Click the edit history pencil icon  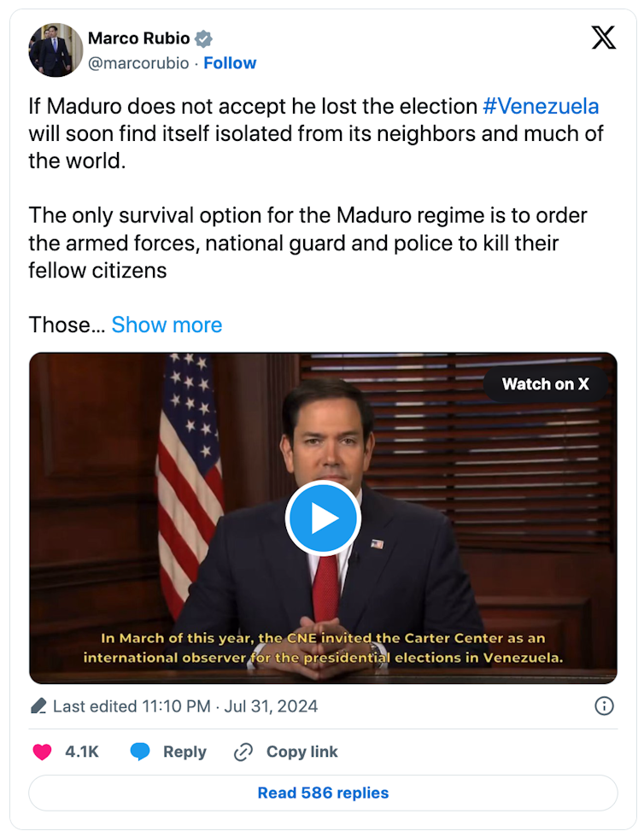[38, 706]
